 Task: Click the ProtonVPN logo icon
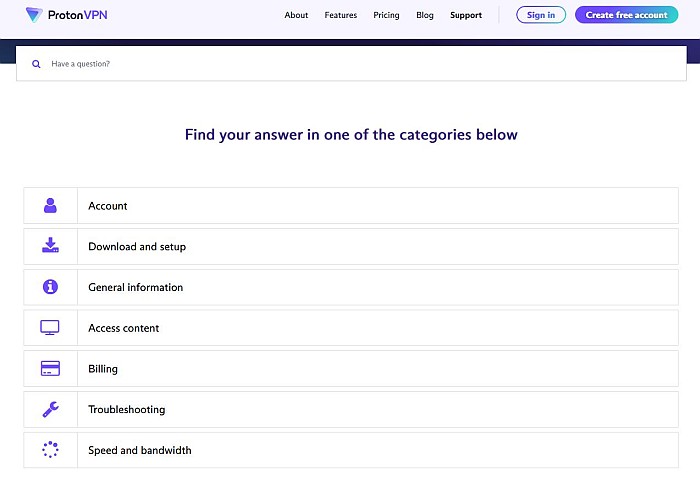click(34, 15)
